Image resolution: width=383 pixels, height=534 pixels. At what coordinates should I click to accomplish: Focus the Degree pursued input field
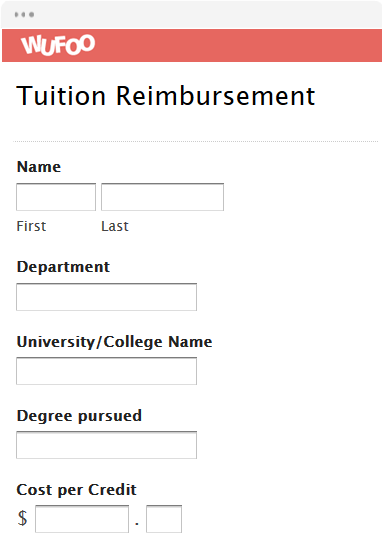click(x=107, y=445)
